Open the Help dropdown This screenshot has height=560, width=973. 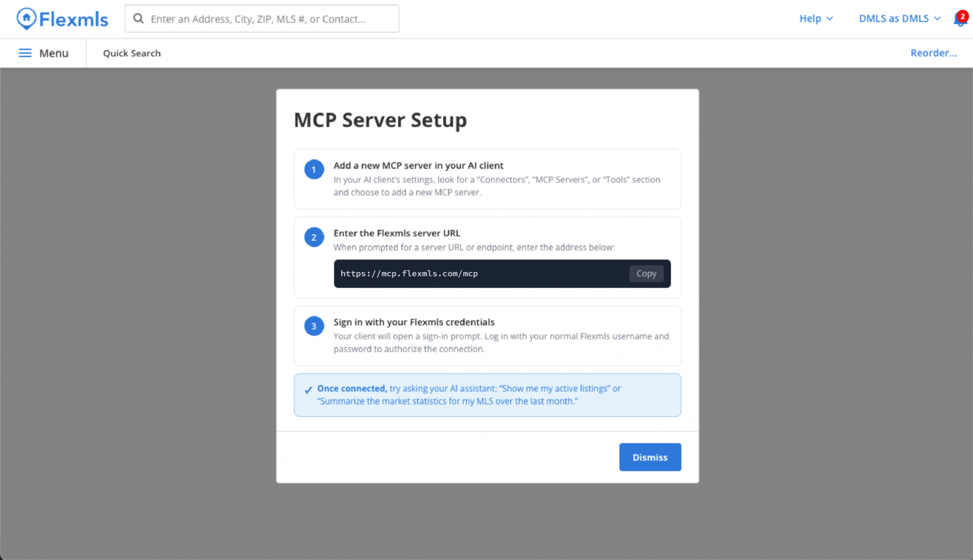[x=816, y=19]
